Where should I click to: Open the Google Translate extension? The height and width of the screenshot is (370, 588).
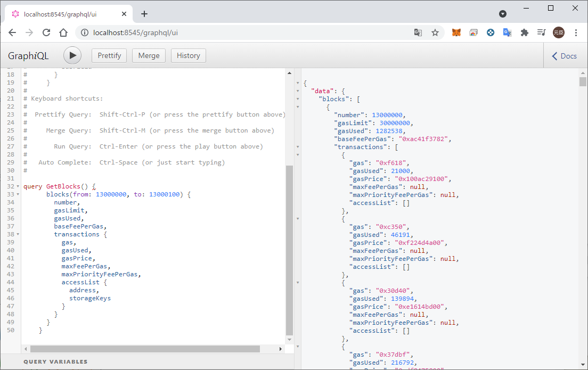click(x=508, y=32)
